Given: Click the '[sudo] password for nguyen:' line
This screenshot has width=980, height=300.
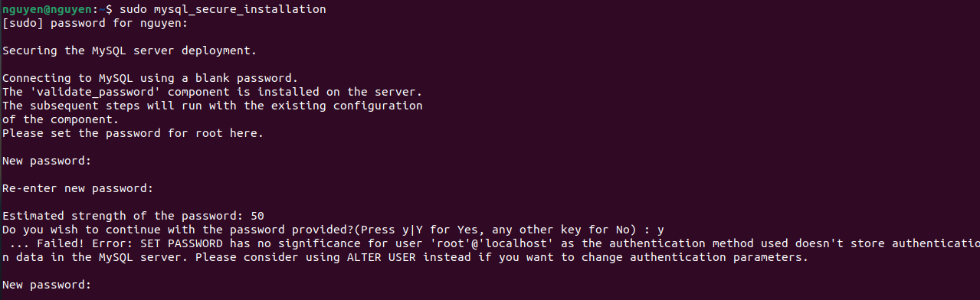Looking at the screenshot, I should [x=95, y=23].
